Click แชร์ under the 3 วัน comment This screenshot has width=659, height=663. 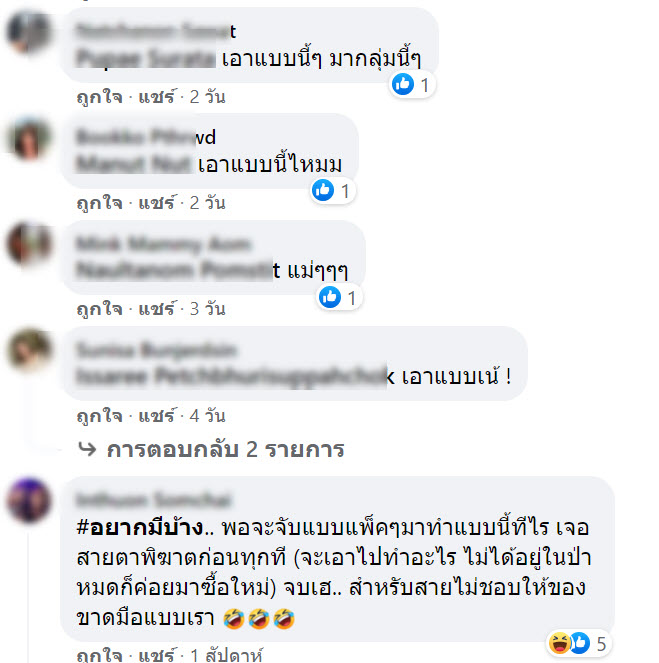pyautogui.click(x=156, y=309)
